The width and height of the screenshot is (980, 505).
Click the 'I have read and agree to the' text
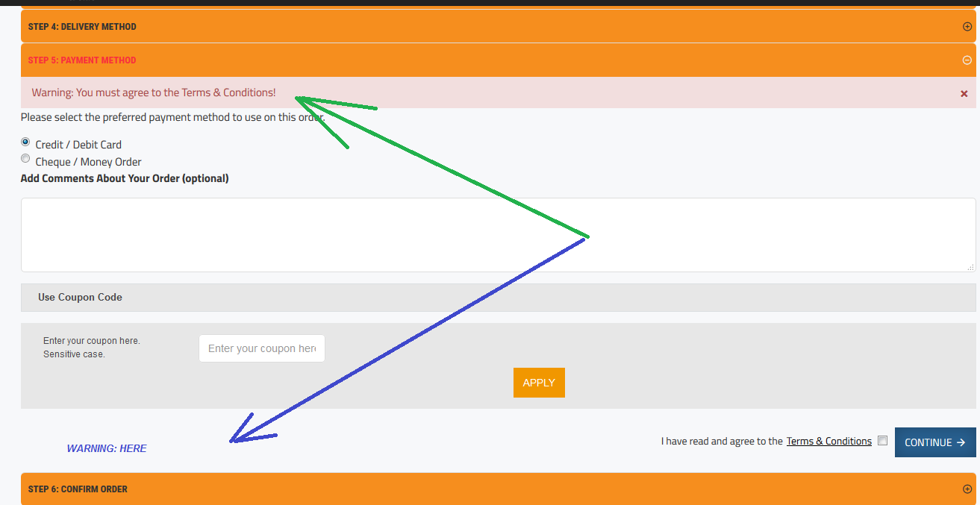click(722, 441)
